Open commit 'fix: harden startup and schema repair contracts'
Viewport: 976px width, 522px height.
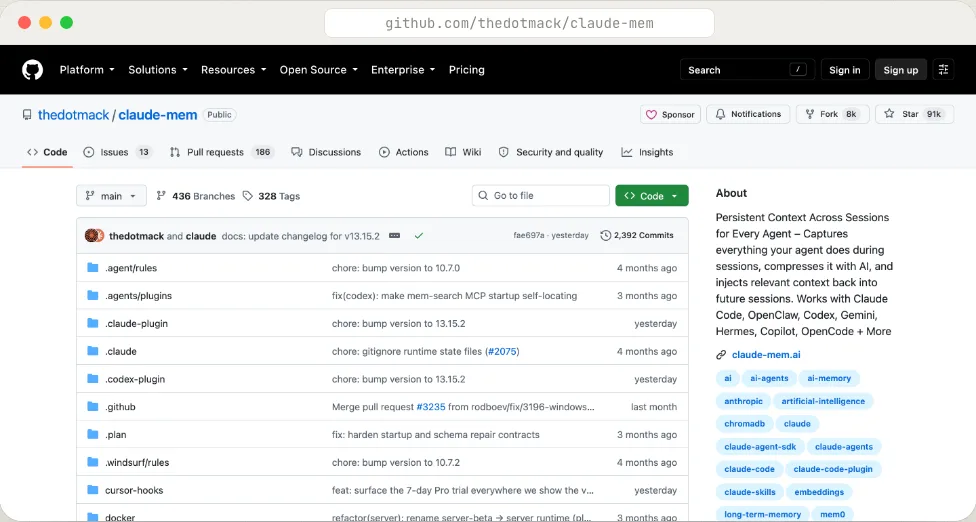(x=436, y=435)
